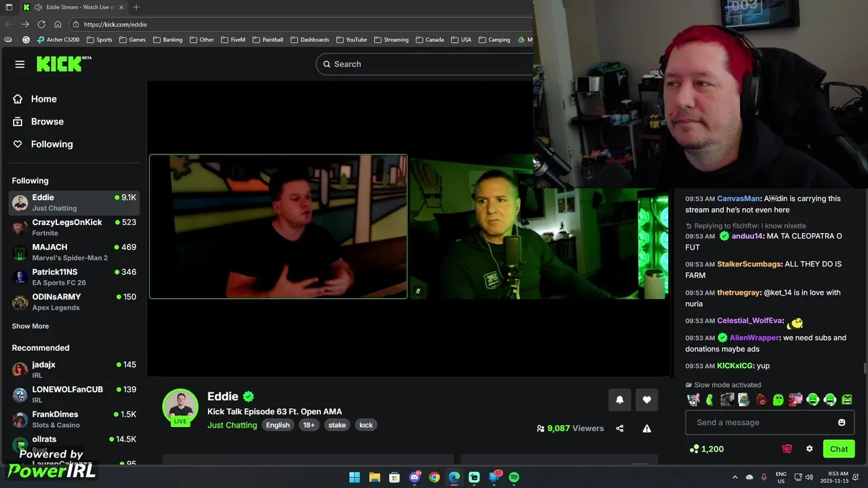Image resolution: width=868 pixels, height=488 pixels.
Task: Open the Streaming bookmarks folder
Action: point(391,40)
